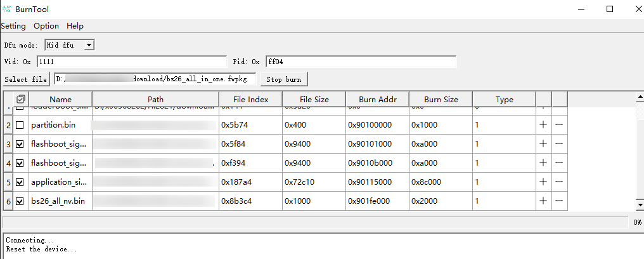
Task: Uncheck the application_si... row checkbox
Action: click(20, 182)
